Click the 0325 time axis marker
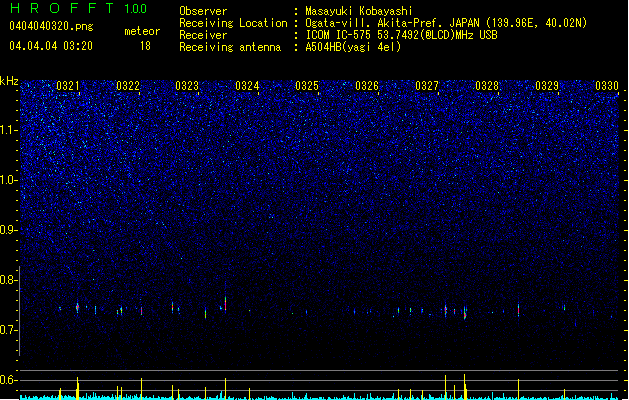 [307, 86]
